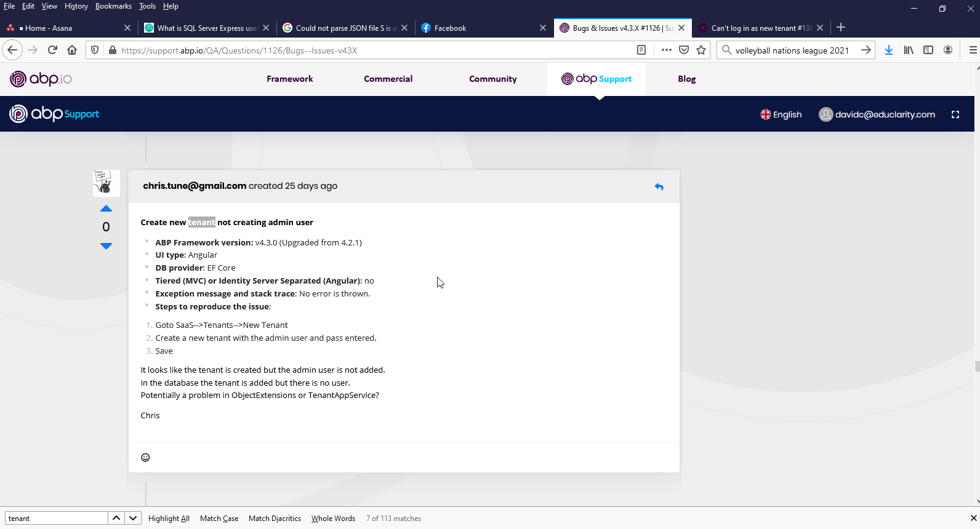Viewport: 980px width, 529px height.
Task: Open a new tab
Action: coord(841,27)
